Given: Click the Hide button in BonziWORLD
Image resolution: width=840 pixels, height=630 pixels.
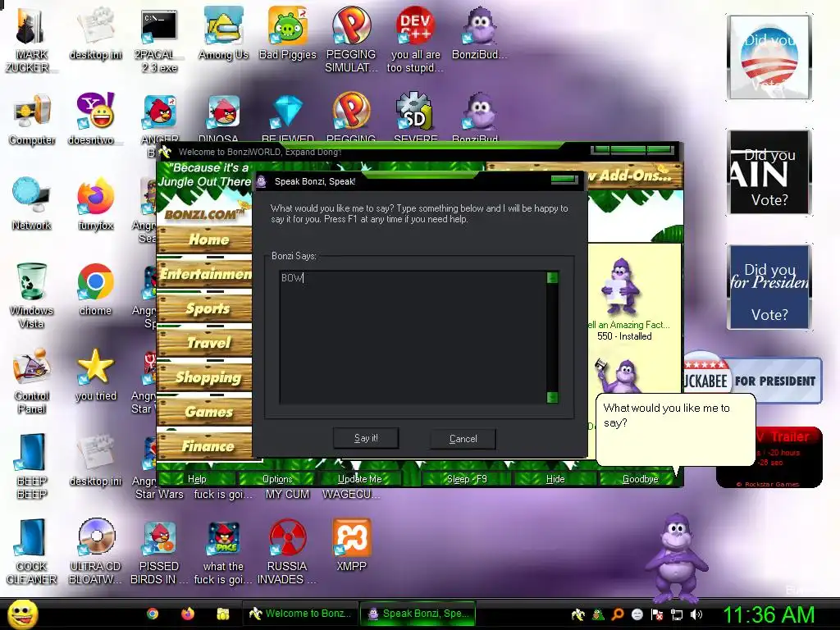Looking at the screenshot, I should 555,479.
